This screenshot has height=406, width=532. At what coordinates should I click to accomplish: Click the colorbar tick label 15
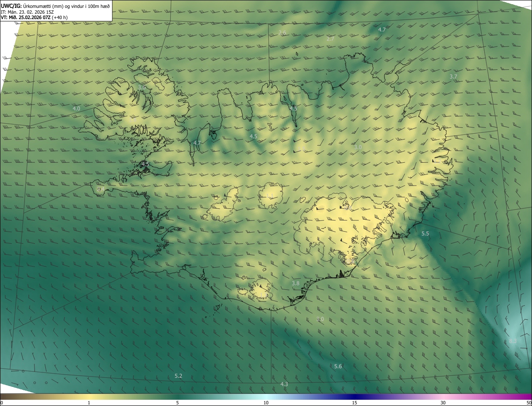pos(355,403)
